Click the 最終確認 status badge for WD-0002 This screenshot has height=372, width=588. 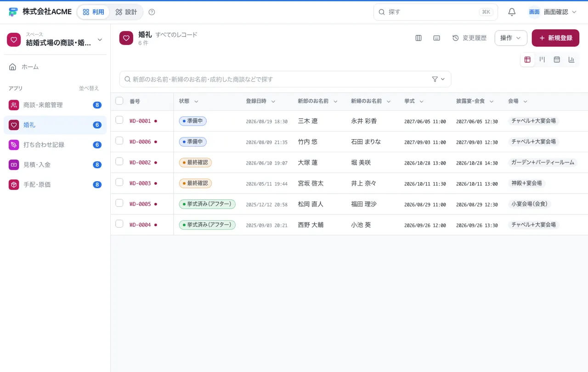click(195, 162)
